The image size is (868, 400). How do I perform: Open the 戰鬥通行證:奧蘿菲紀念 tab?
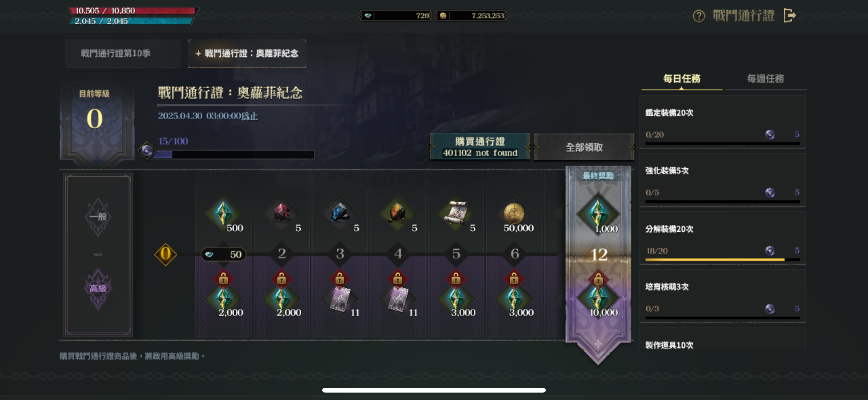coord(247,53)
